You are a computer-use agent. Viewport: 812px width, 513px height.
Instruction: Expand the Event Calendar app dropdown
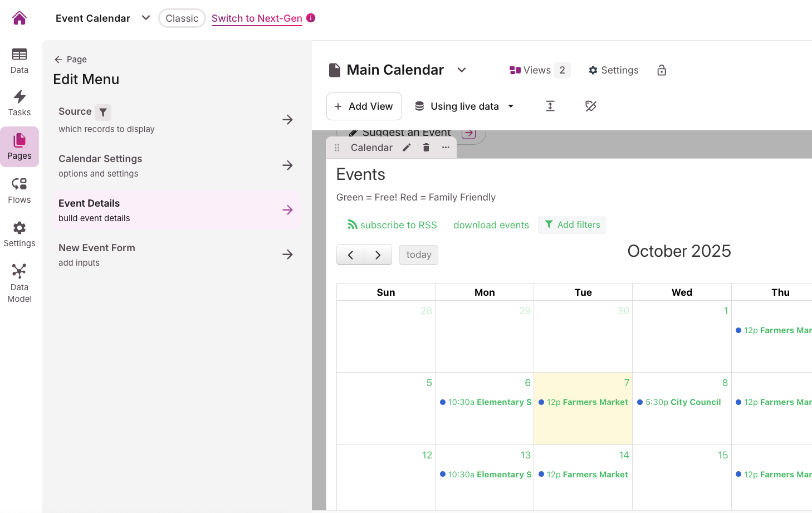click(146, 18)
